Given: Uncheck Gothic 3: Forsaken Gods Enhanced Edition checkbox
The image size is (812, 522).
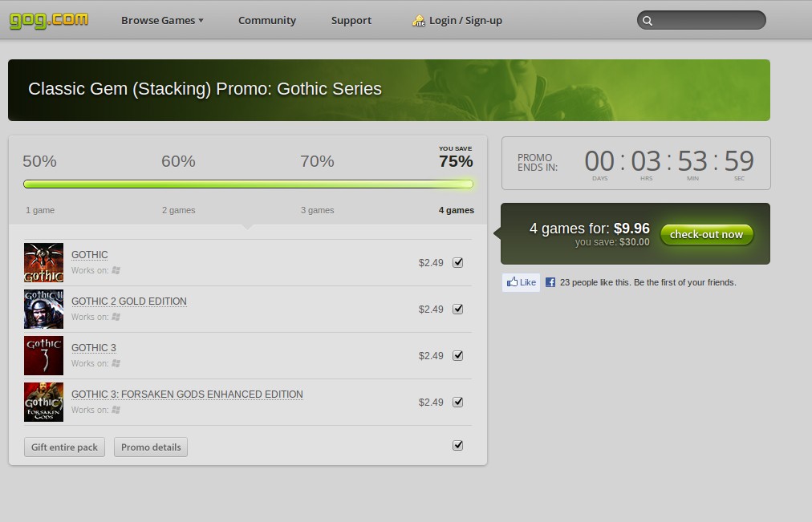Looking at the screenshot, I should (458, 402).
